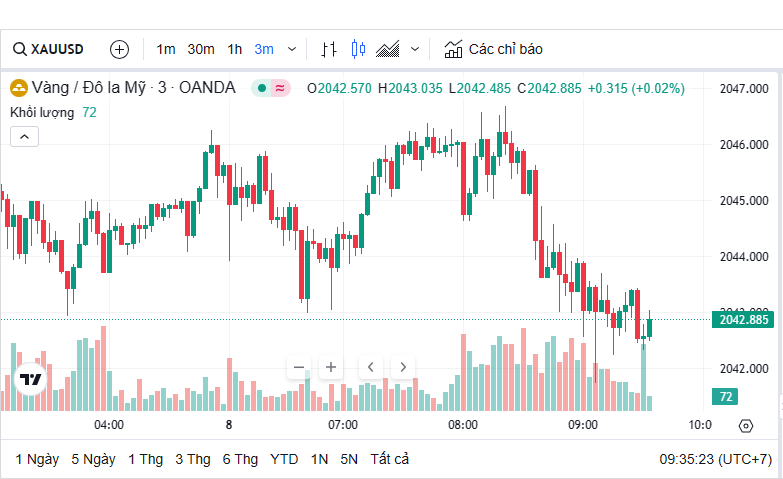Open chart settings gear on price axis
The width and height of the screenshot is (783, 479).
[745, 426]
